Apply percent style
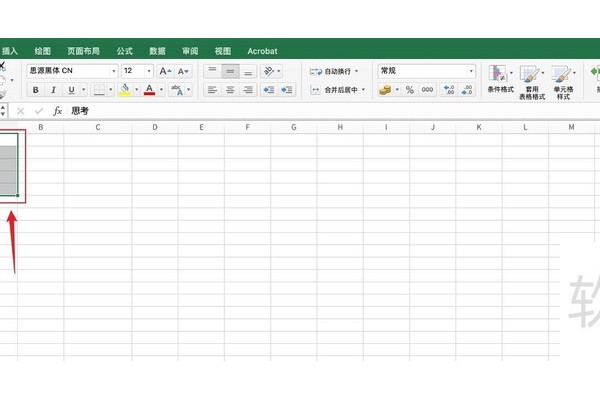The width and height of the screenshot is (600, 400). (x=410, y=90)
